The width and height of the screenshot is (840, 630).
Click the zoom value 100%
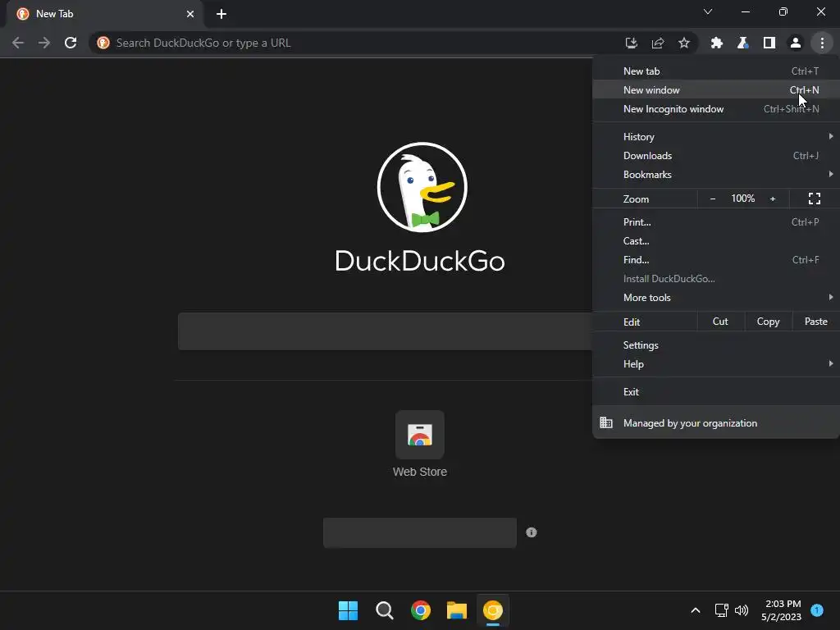coord(743,199)
